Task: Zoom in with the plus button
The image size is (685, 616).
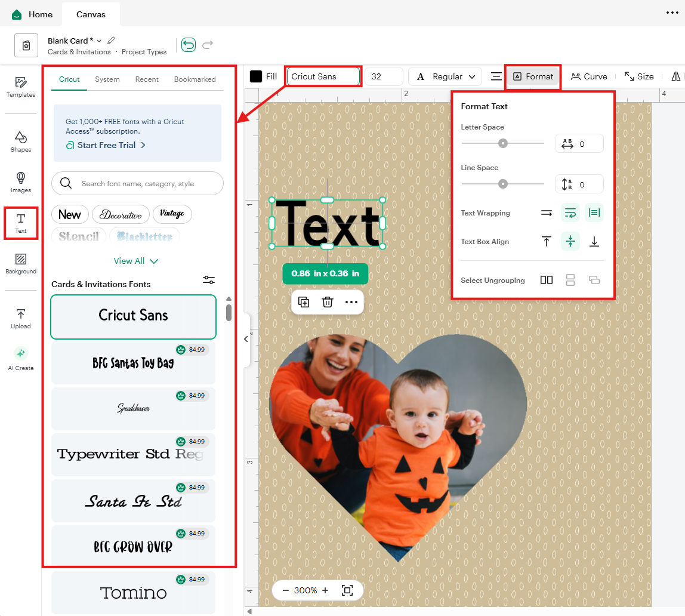Action: pos(325,591)
